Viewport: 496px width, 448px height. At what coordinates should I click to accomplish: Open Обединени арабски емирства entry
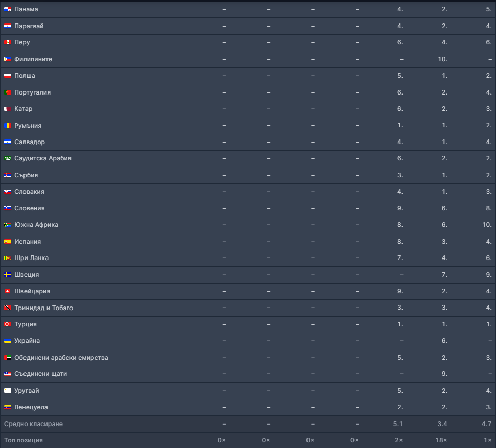pos(61,358)
